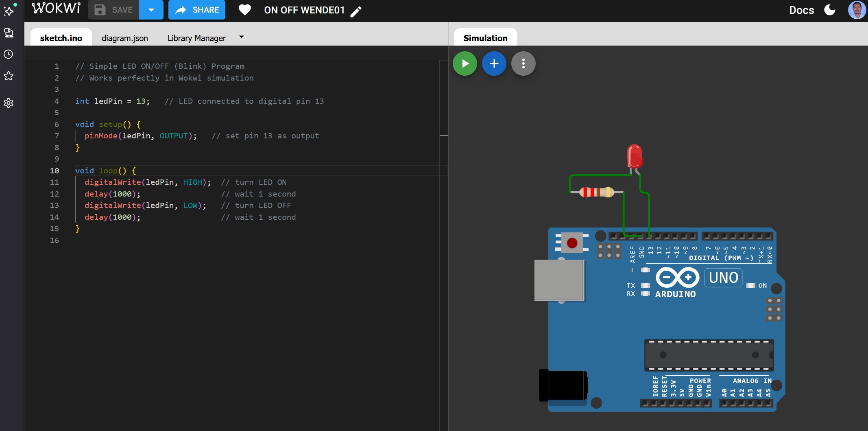Toggle dark mode with the moon icon

click(830, 10)
